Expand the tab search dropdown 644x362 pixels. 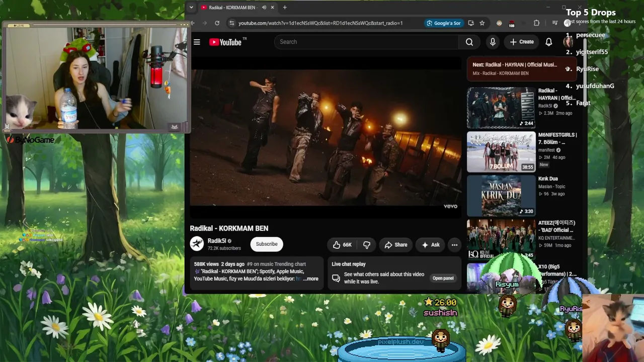(x=191, y=8)
